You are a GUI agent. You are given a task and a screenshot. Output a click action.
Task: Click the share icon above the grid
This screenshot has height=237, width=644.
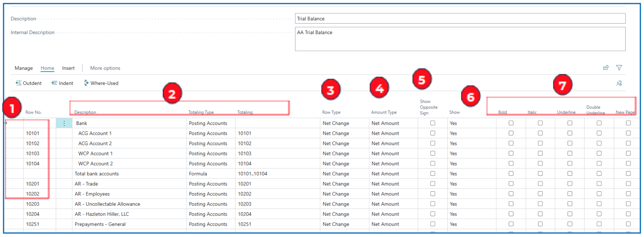pos(606,68)
